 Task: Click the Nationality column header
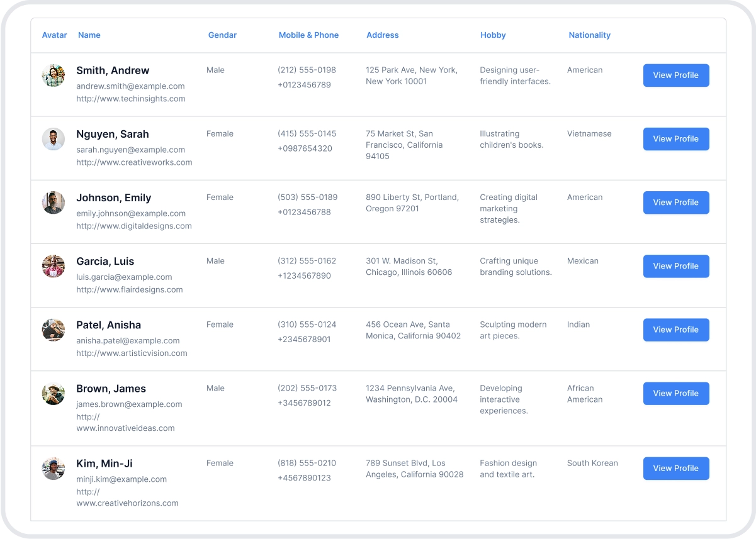[x=589, y=35]
